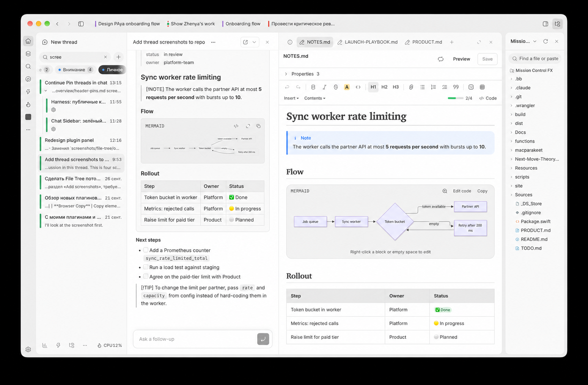Click Edit code on Mermaid block
The image size is (588, 385).
click(x=462, y=191)
